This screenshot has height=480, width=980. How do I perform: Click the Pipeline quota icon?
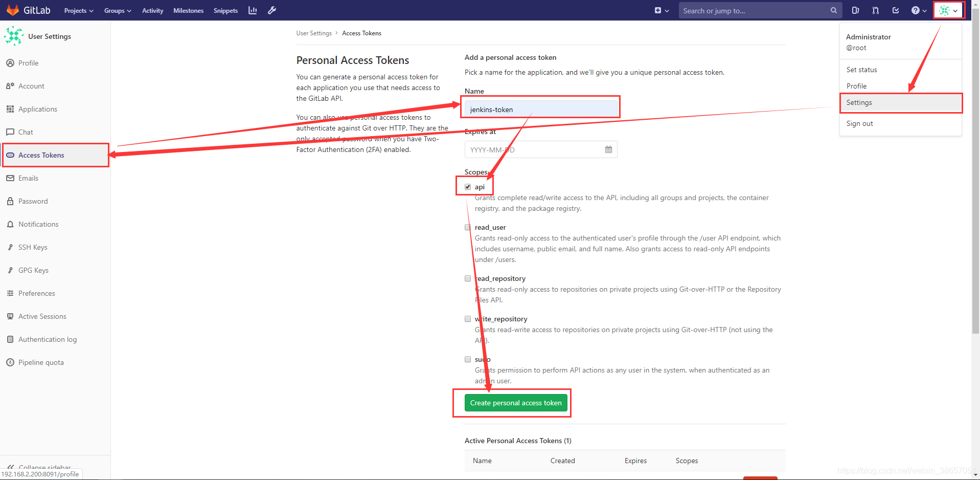(10, 362)
